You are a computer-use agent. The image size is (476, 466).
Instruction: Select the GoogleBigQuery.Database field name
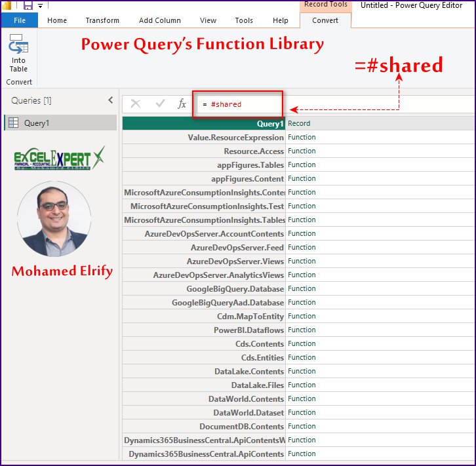(235, 289)
